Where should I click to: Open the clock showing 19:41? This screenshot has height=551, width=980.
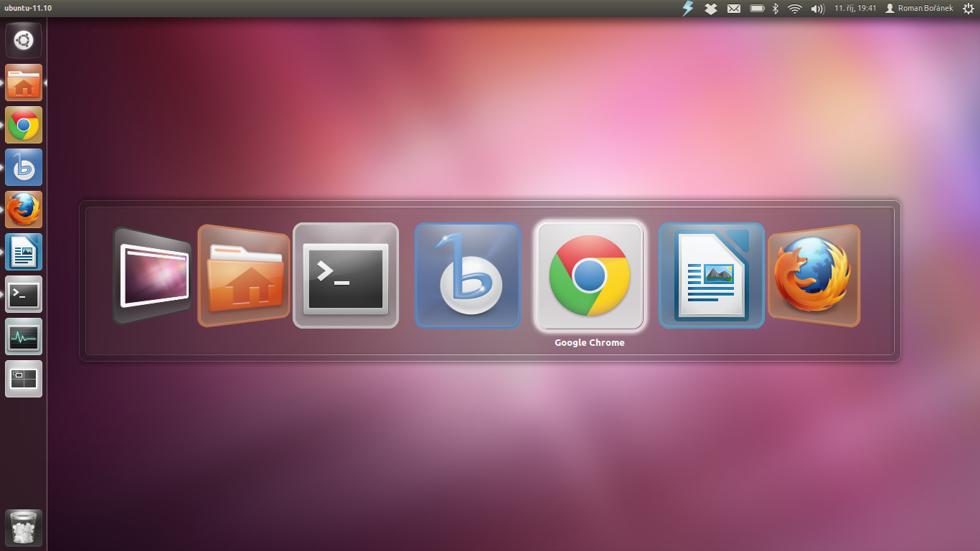(x=855, y=9)
